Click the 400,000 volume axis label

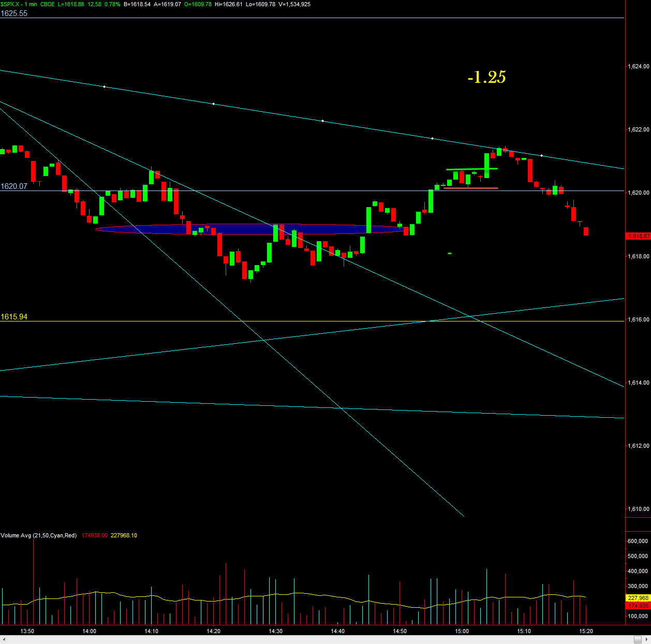pos(638,571)
